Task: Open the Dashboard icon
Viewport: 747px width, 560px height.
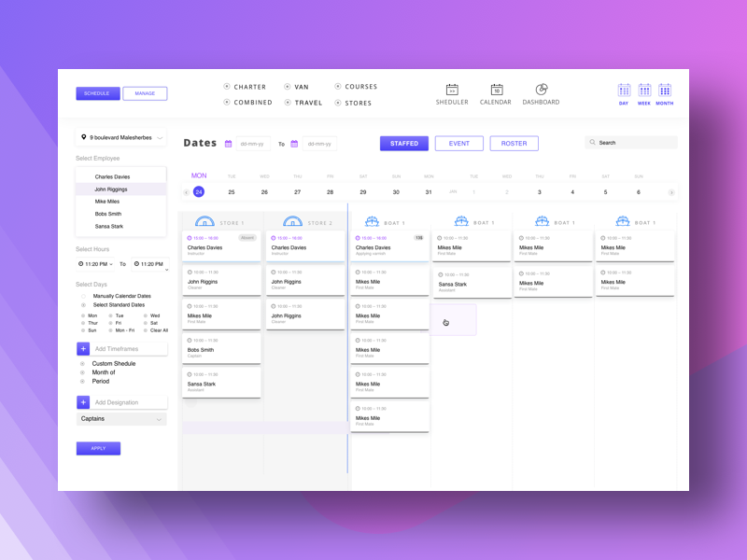Action: 542,89
